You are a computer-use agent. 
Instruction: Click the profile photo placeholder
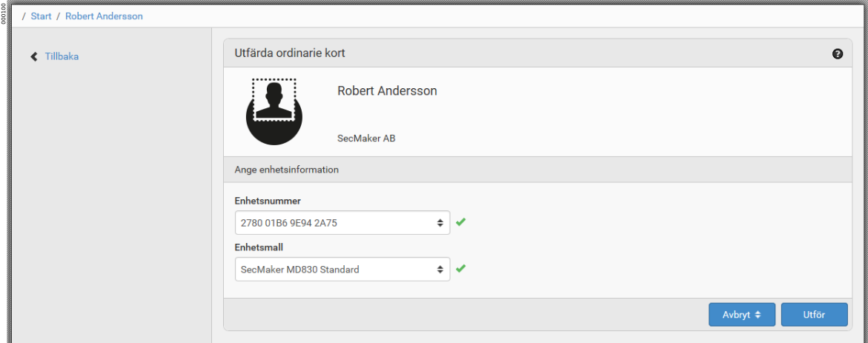pyautogui.click(x=274, y=110)
